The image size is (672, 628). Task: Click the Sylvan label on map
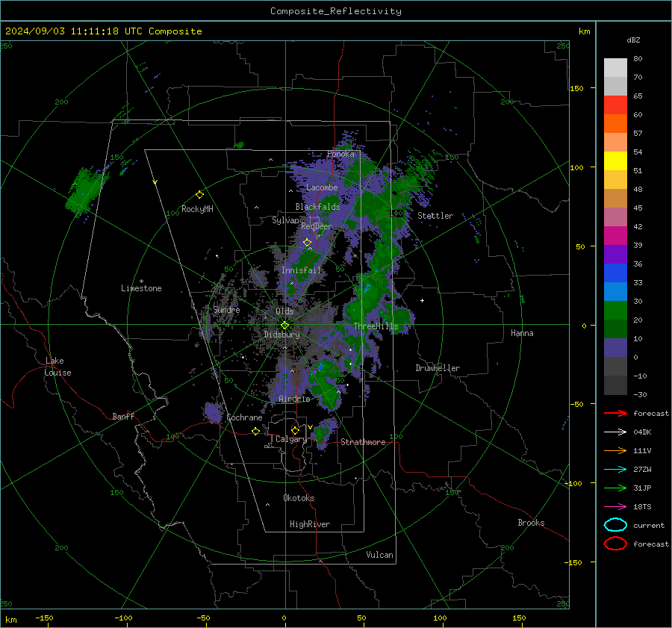tap(285, 220)
